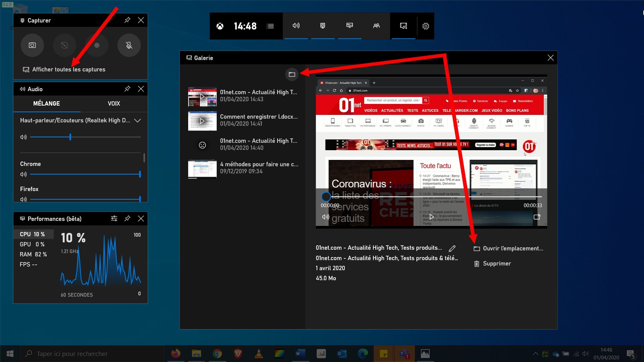
Task: Open VLC from the taskbar
Action: (259, 354)
